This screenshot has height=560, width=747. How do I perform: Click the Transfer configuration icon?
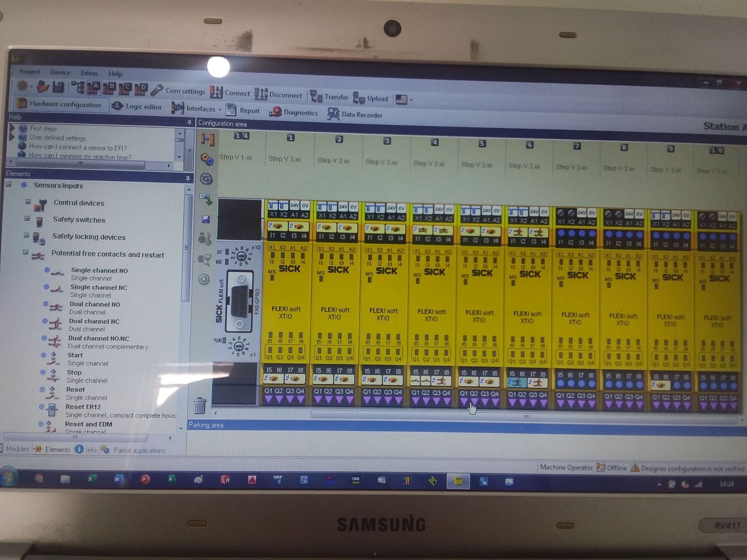[316, 97]
